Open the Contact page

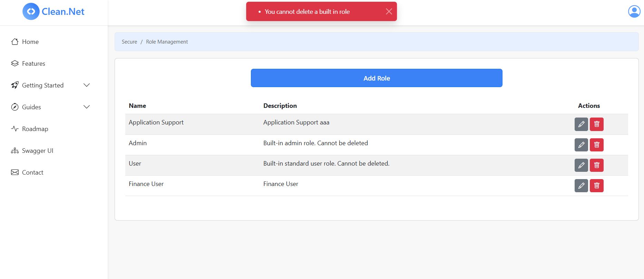[x=32, y=173]
